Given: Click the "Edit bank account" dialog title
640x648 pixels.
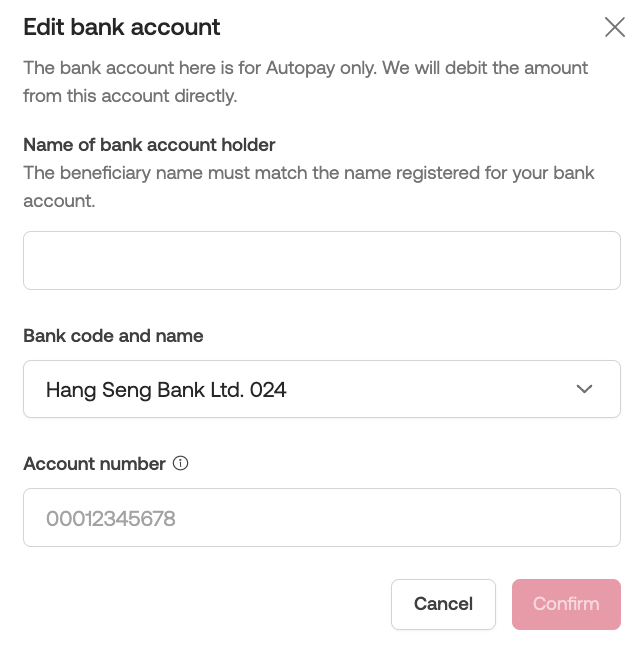Looking at the screenshot, I should pos(122,27).
